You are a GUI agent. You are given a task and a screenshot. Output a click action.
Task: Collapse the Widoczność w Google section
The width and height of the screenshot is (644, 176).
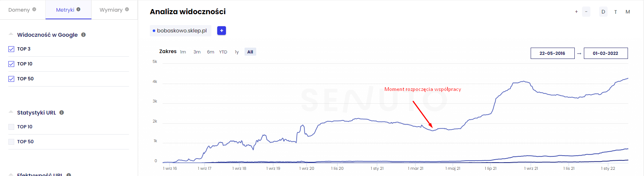click(11, 34)
